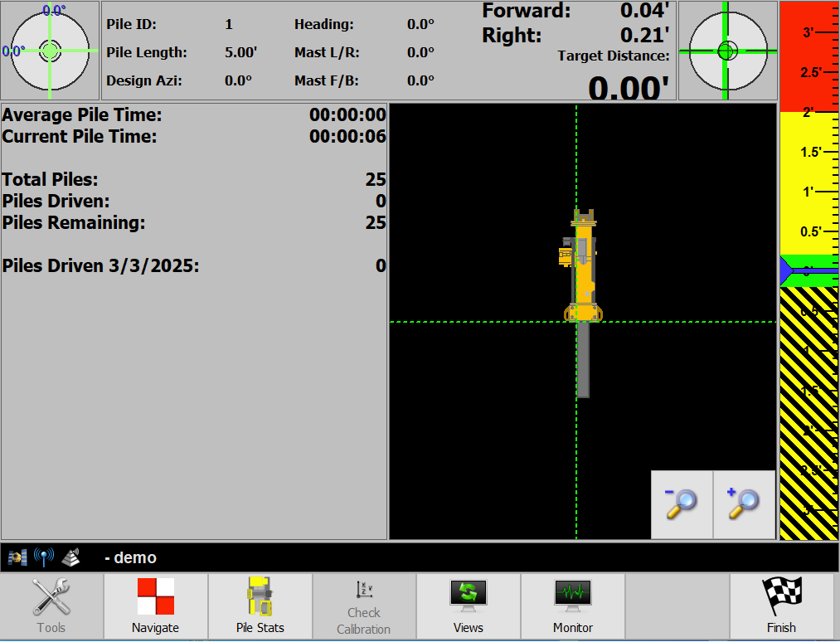Zoom in with the plus magnifier

click(744, 504)
